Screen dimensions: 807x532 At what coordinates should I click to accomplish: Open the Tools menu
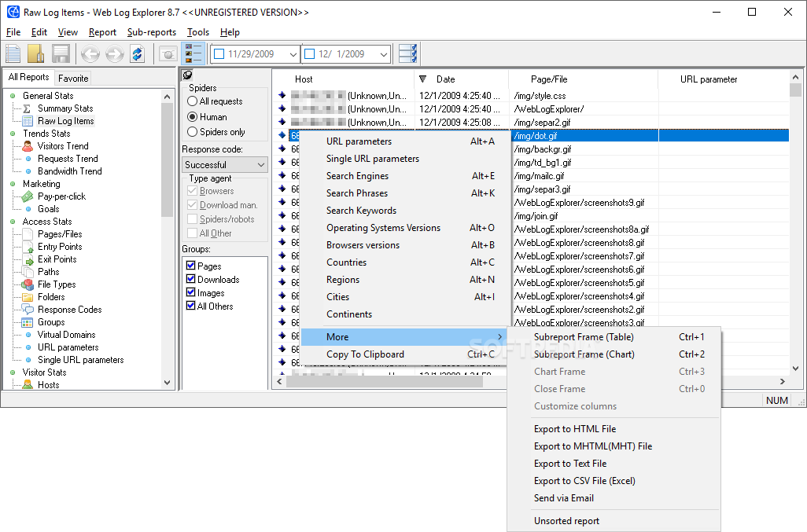[198, 32]
